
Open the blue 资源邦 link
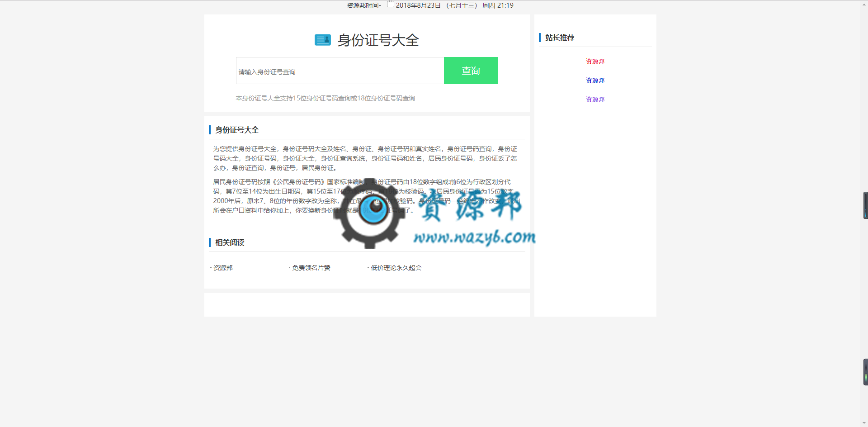595,81
